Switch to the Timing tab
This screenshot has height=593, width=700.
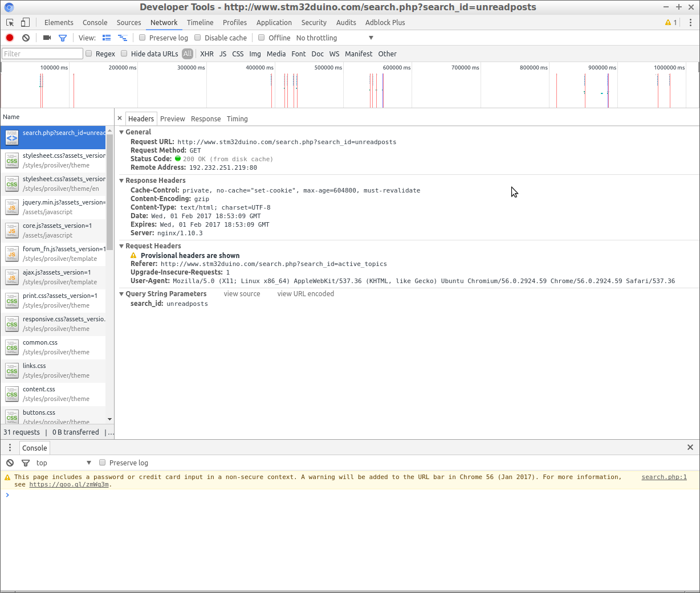[x=237, y=118]
